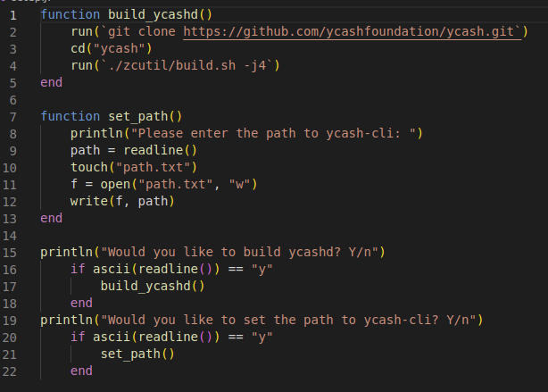
Task: Click the empty line 14
Action: click(279, 236)
